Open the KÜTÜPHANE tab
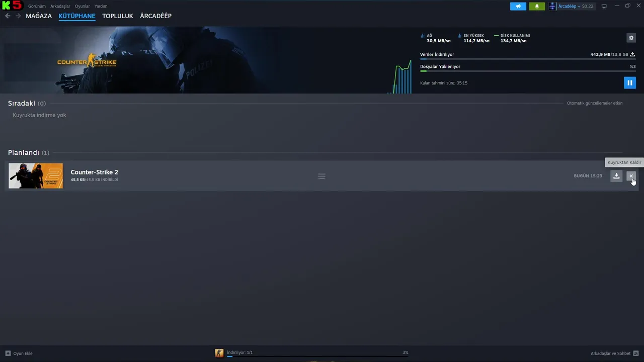Image resolution: width=644 pixels, height=362 pixels. tap(77, 16)
